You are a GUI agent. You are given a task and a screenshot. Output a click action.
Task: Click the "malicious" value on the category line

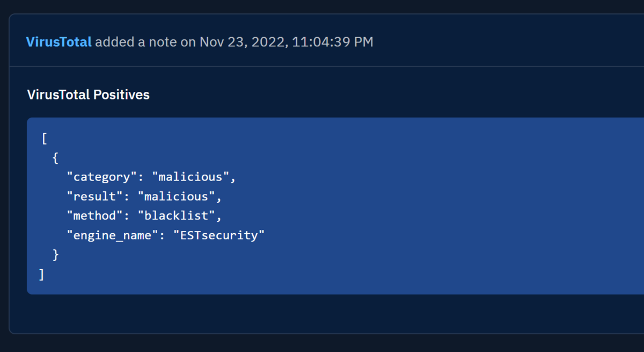point(191,177)
